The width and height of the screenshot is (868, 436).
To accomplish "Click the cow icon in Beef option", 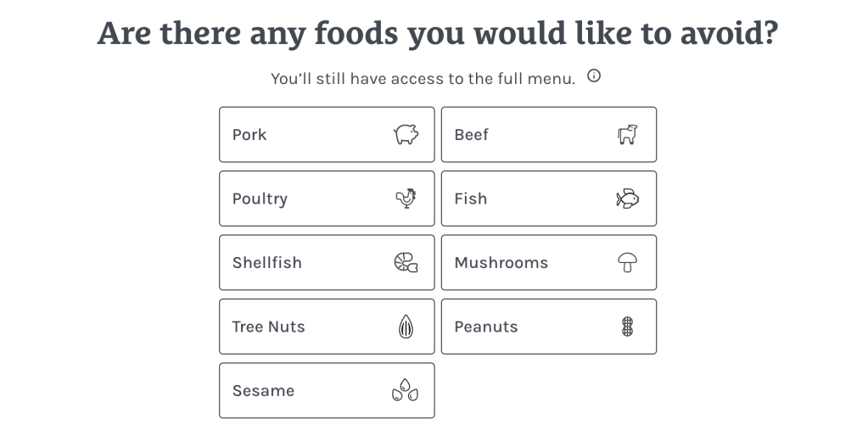I will (x=627, y=135).
